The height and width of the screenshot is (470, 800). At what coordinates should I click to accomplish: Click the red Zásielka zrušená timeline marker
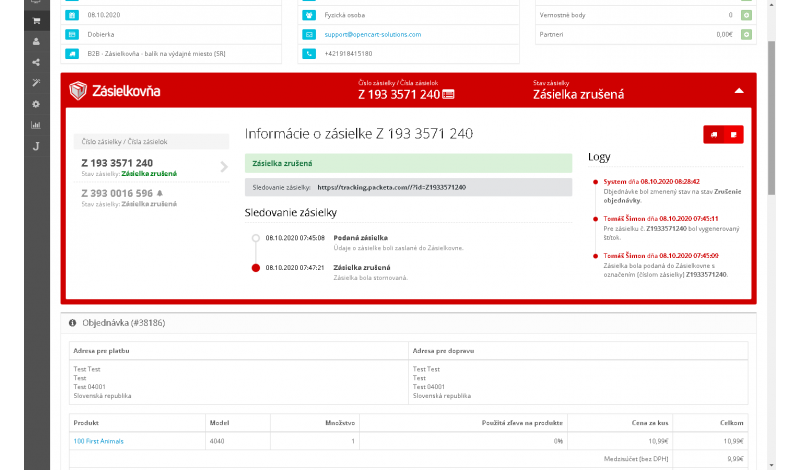(256, 268)
